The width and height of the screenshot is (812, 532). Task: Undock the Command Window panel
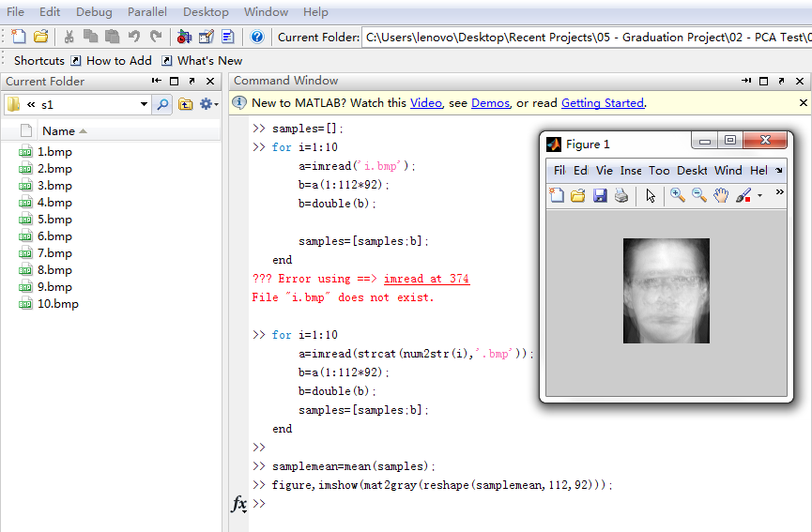[x=781, y=81]
